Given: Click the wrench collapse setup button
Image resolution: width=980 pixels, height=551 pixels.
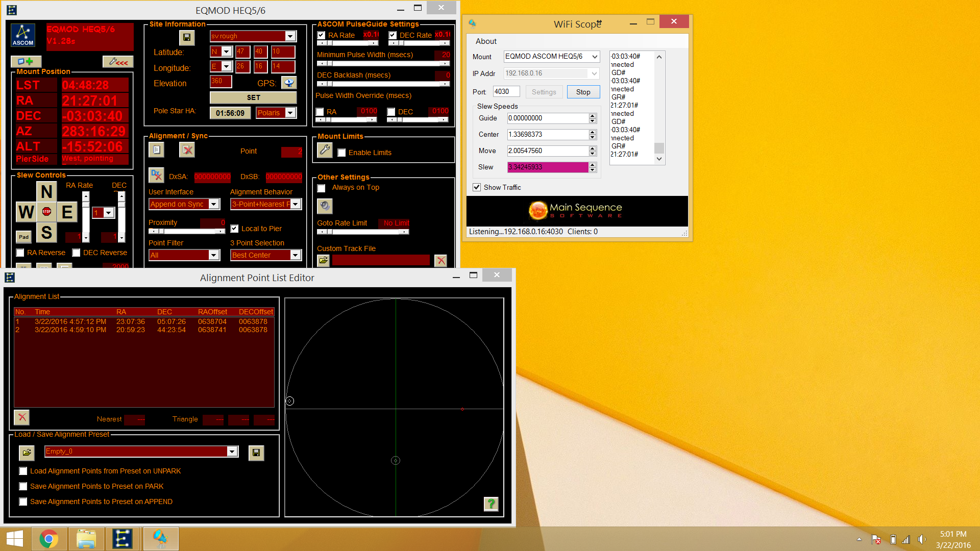Looking at the screenshot, I should coord(118,61).
